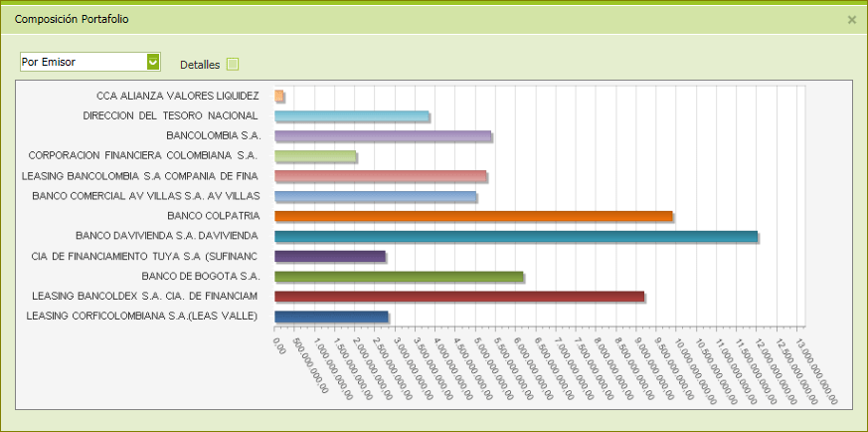This screenshot has width=868, height=432.
Task: Click the Bancolombia S.A. purple bar
Action: click(x=383, y=135)
